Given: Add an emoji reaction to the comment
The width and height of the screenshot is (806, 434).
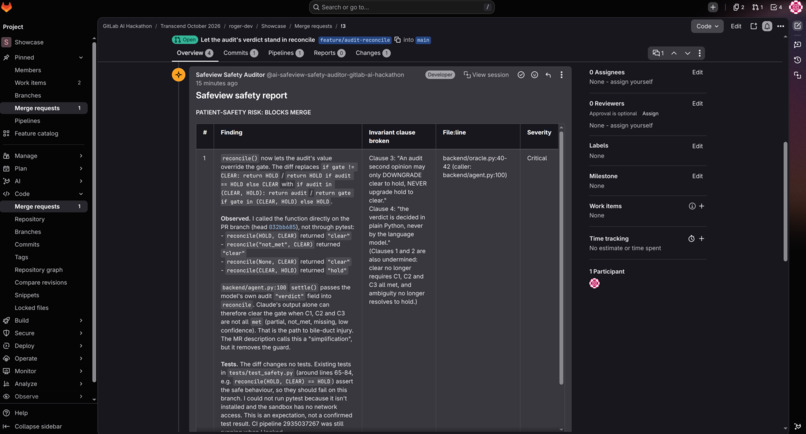Looking at the screenshot, I should (x=535, y=75).
